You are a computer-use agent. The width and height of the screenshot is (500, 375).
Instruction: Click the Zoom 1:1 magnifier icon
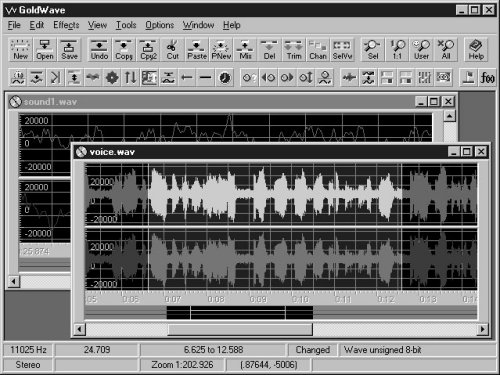(x=397, y=50)
